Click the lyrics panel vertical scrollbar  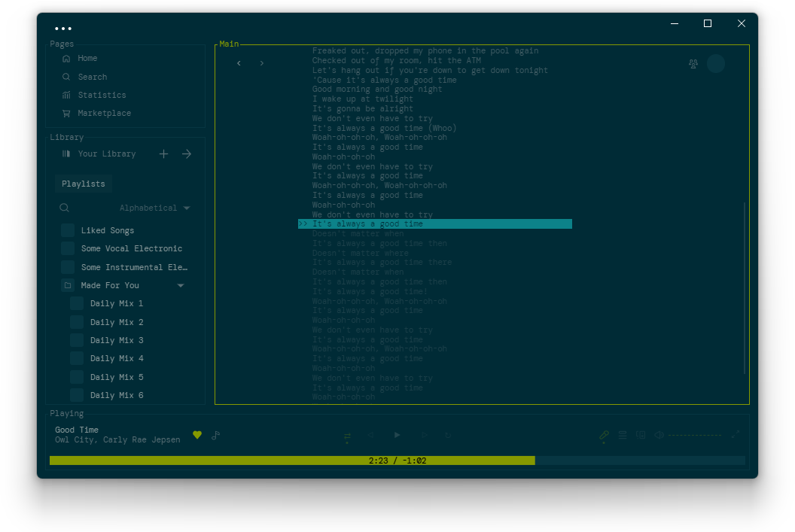point(745,287)
